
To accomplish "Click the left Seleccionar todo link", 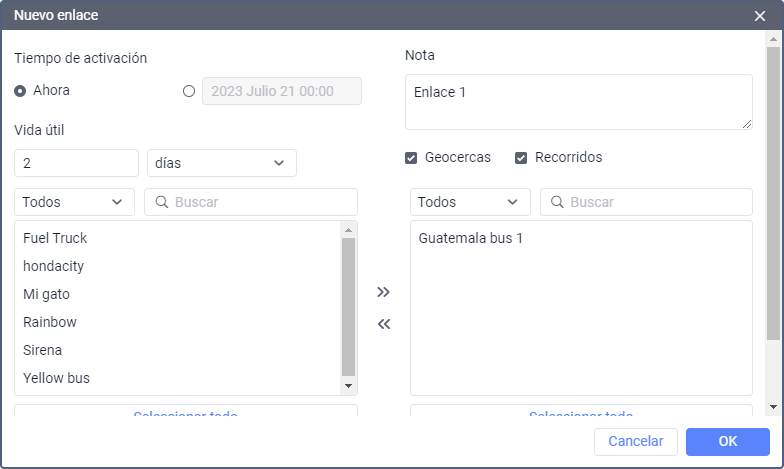I will [185, 413].
